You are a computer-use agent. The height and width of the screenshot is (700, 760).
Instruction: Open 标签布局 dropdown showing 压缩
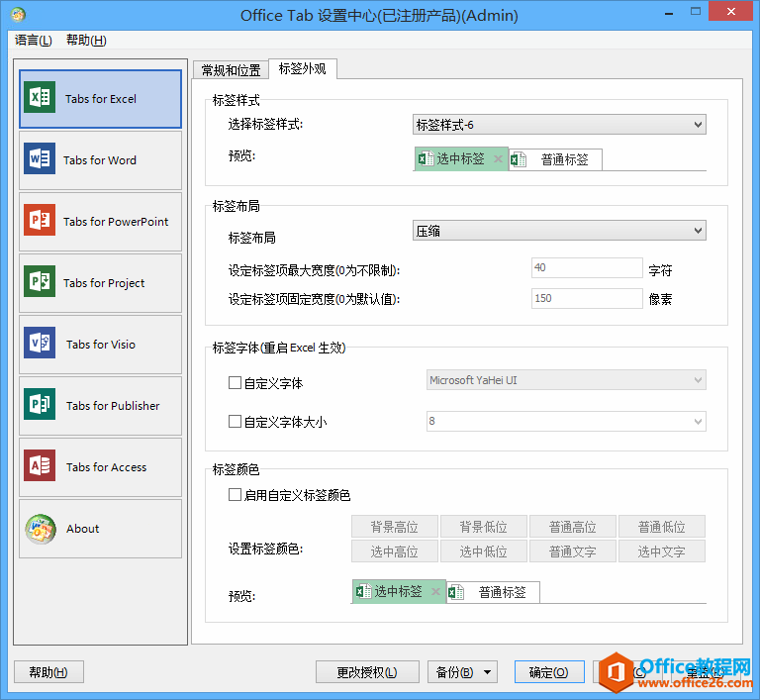[x=559, y=231]
